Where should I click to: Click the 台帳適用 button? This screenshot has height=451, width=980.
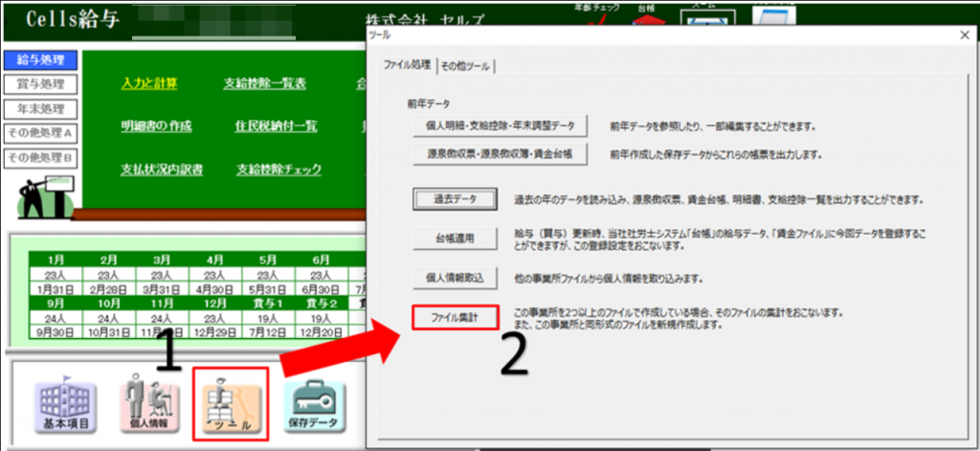coord(455,238)
